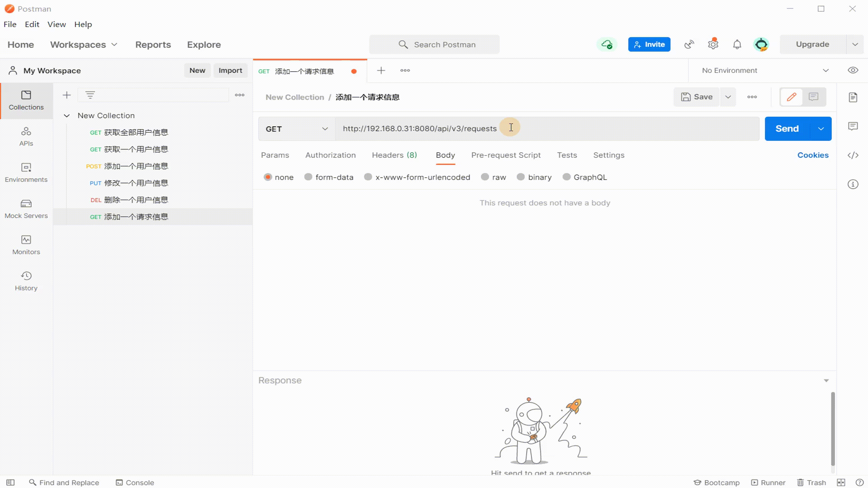Open the POST 添加一个用户信息 request
The height and width of the screenshot is (488, 868).
click(x=152, y=166)
